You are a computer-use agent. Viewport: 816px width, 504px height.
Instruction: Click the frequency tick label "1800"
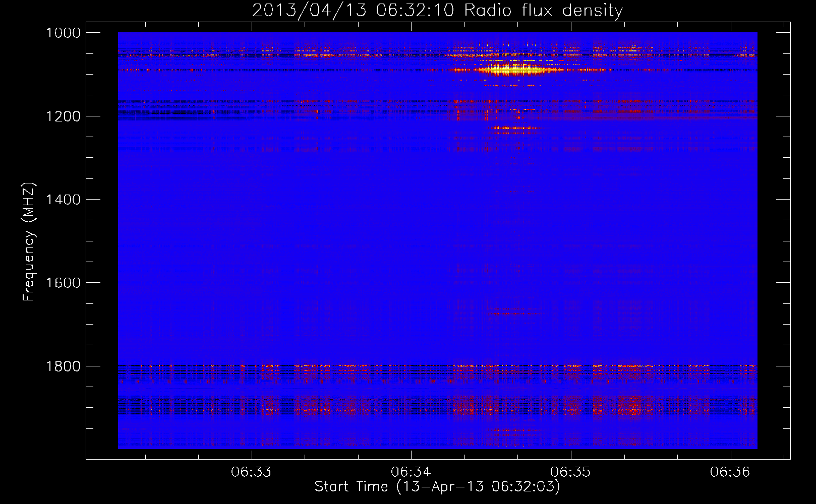pyautogui.click(x=63, y=366)
